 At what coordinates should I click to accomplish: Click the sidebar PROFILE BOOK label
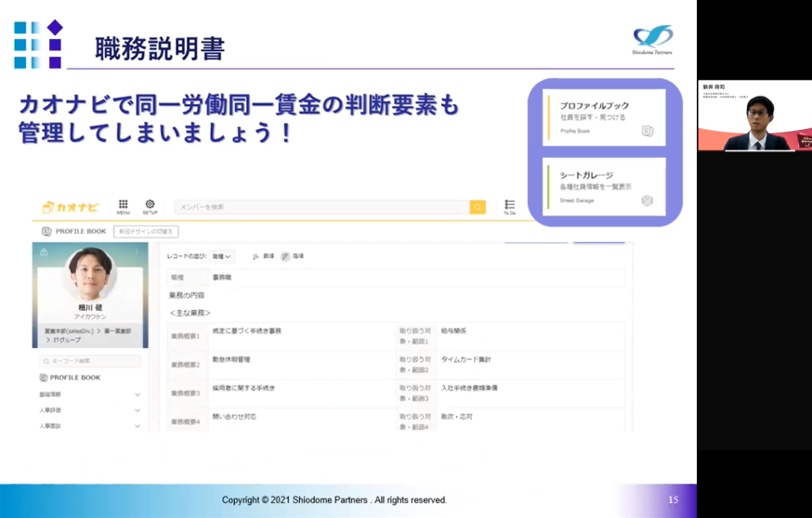click(75, 378)
